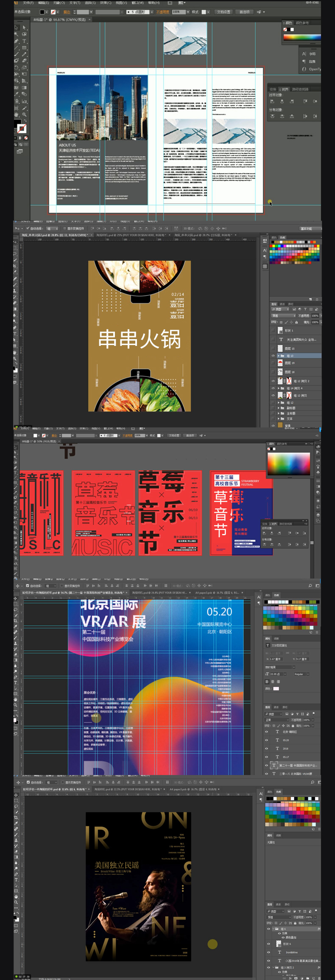Viewport: 335px width, 980px height.
Task: Select Type tool in folk music poster Photoshop window
Action: 16,879
